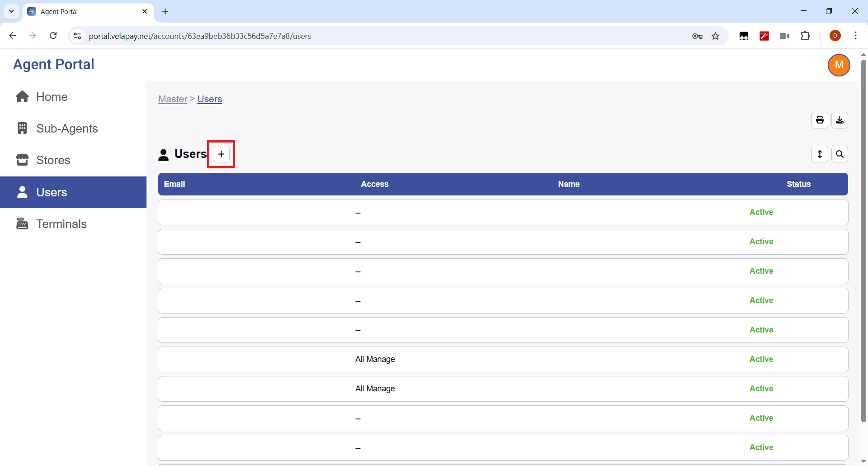868x466 pixels.
Task: Download the users list
Action: (x=840, y=120)
